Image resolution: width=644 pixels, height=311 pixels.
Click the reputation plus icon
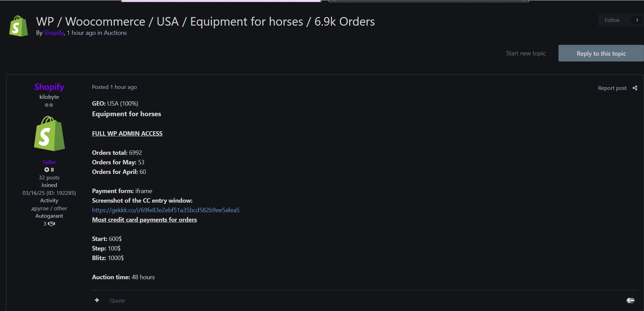point(47,170)
